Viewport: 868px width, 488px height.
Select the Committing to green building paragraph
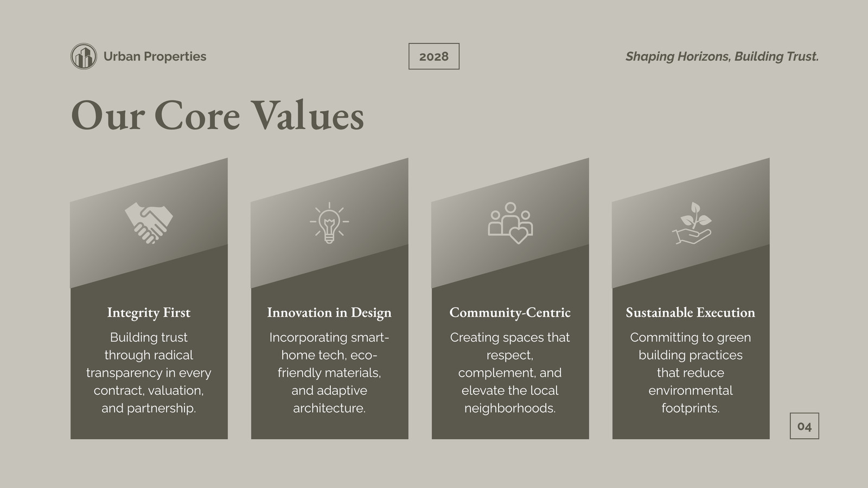pyautogui.click(x=691, y=373)
